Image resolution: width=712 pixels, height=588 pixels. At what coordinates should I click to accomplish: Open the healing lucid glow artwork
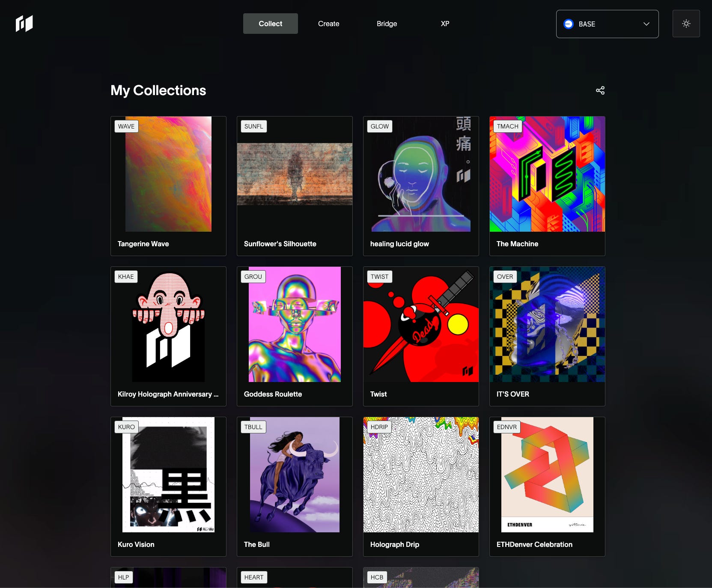click(x=421, y=174)
